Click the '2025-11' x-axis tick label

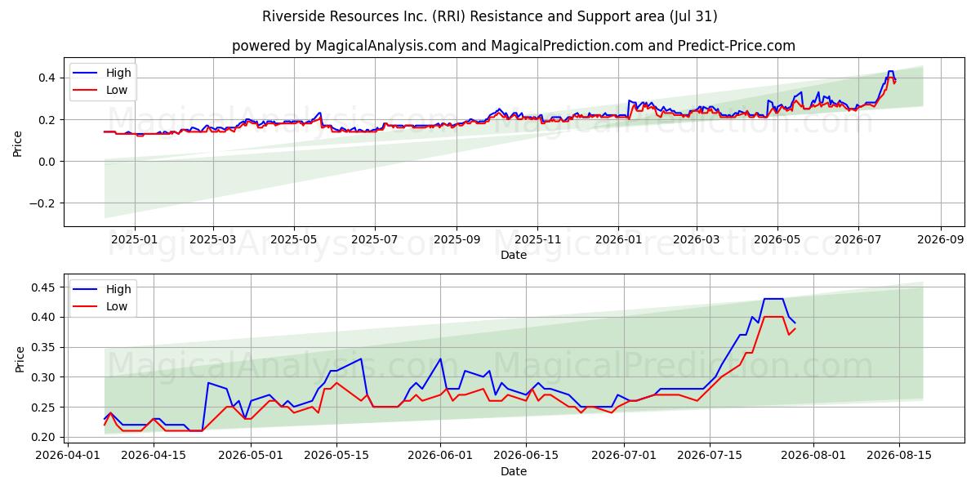click(x=537, y=239)
